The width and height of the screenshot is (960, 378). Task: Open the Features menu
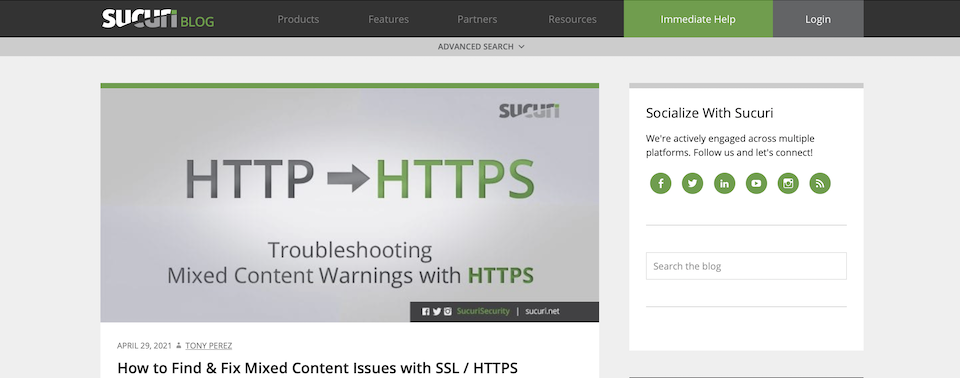(x=388, y=19)
